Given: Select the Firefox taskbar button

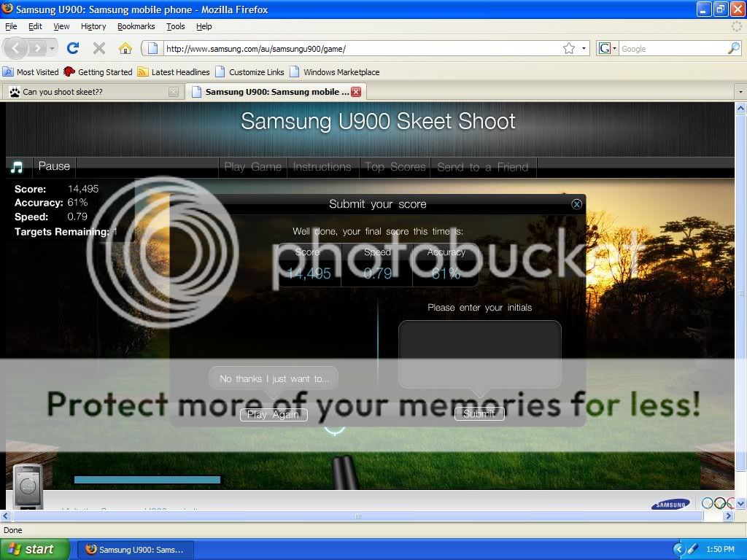Looking at the screenshot, I should pos(135,550).
